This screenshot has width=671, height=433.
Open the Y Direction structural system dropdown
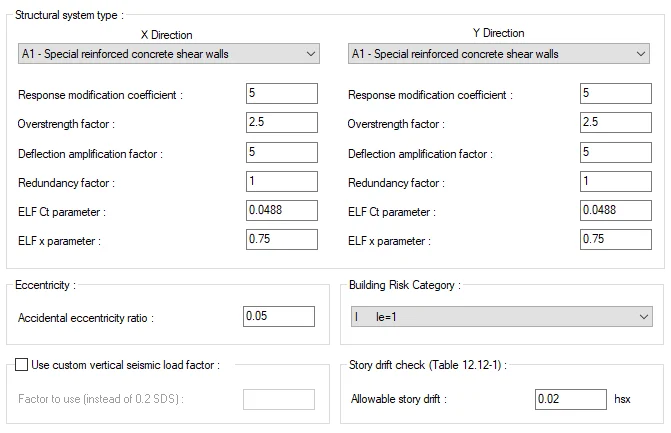pos(499,54)
